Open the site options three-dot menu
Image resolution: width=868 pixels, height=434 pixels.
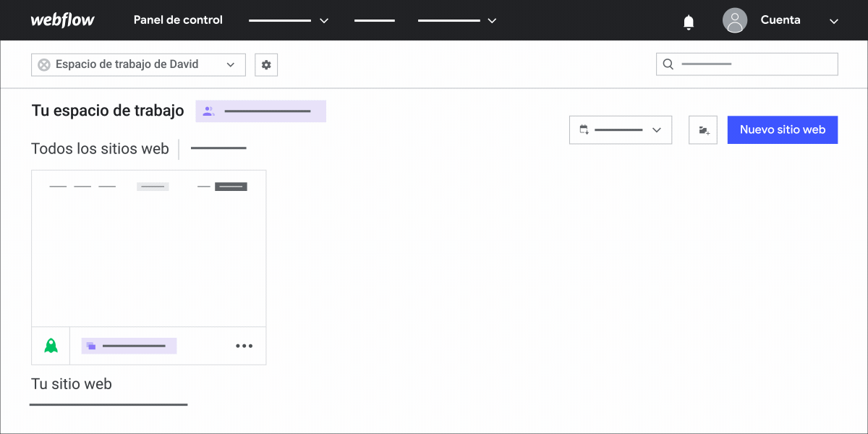244,345
